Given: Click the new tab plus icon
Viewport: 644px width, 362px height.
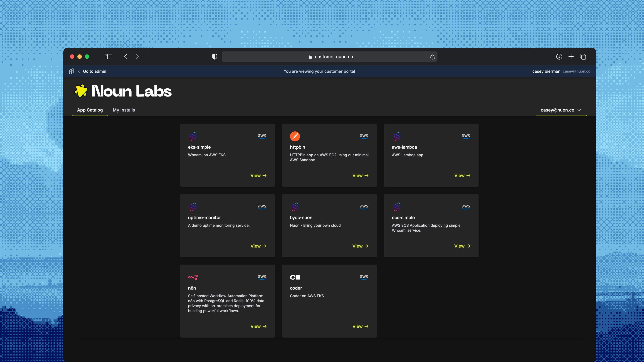Looking at the screenshot, I should click(x=571, y=57).
